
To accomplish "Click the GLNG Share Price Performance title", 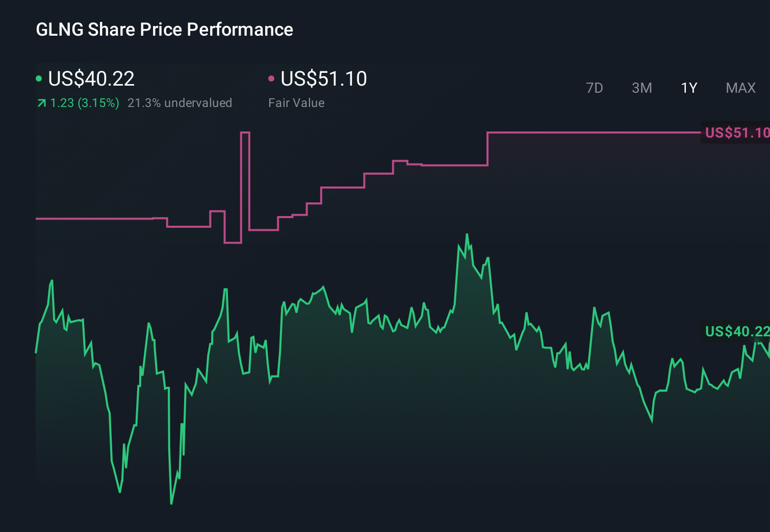I will (164, 30).
